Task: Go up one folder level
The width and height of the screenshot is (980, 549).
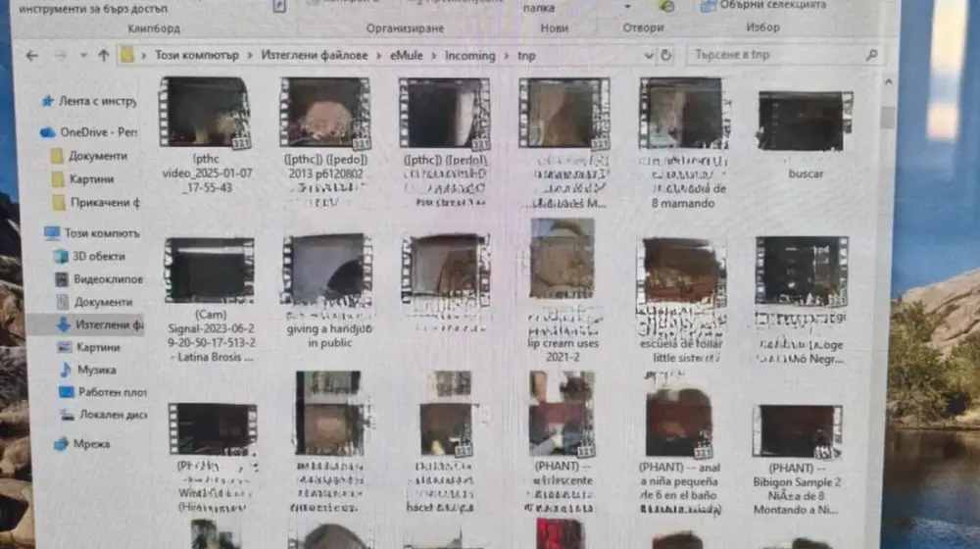Action: click(x=104, y=55)
